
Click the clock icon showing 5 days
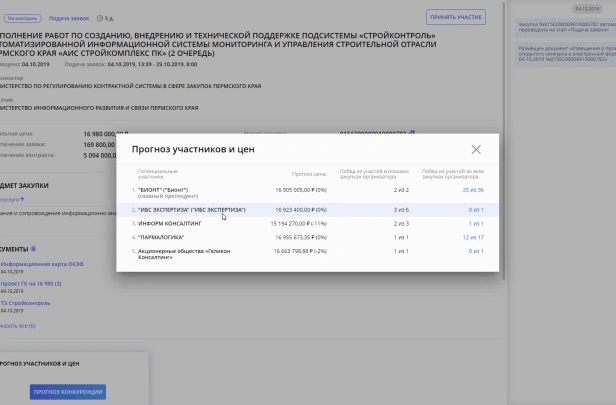[100, 18]
